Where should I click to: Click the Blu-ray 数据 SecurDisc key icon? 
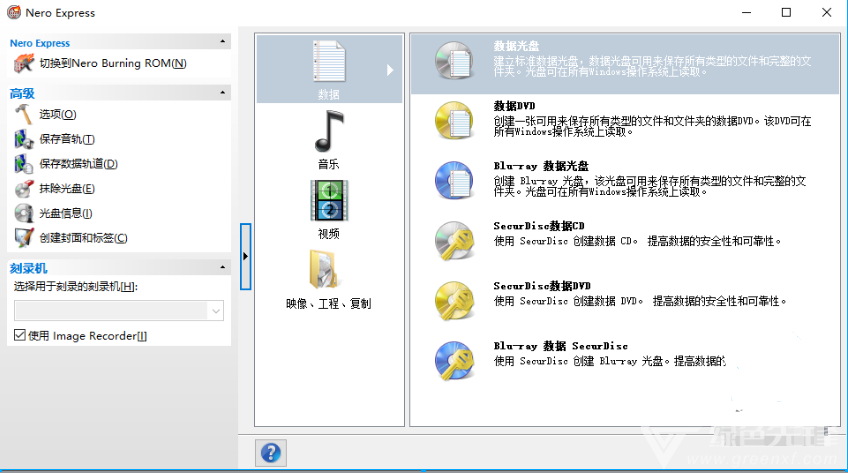pos(455,361)
